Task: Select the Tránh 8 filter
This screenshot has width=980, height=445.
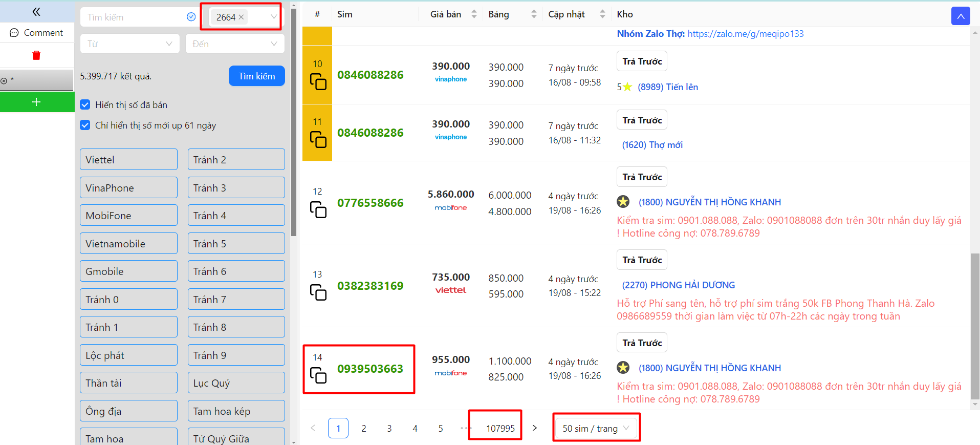Action: pyautogui.click(x=236, y=327)
